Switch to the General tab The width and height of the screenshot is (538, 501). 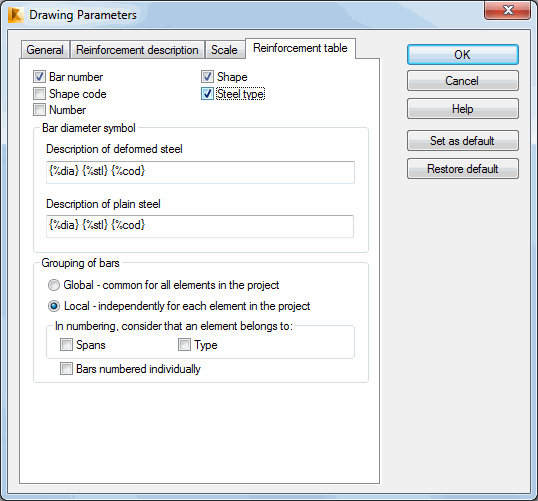(x=45, y=50)
